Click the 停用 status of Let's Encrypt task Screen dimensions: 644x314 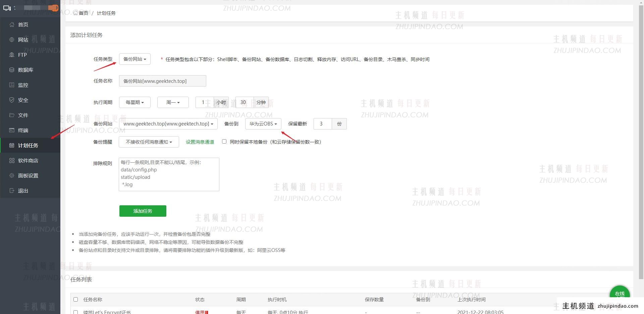click(202, 312)
